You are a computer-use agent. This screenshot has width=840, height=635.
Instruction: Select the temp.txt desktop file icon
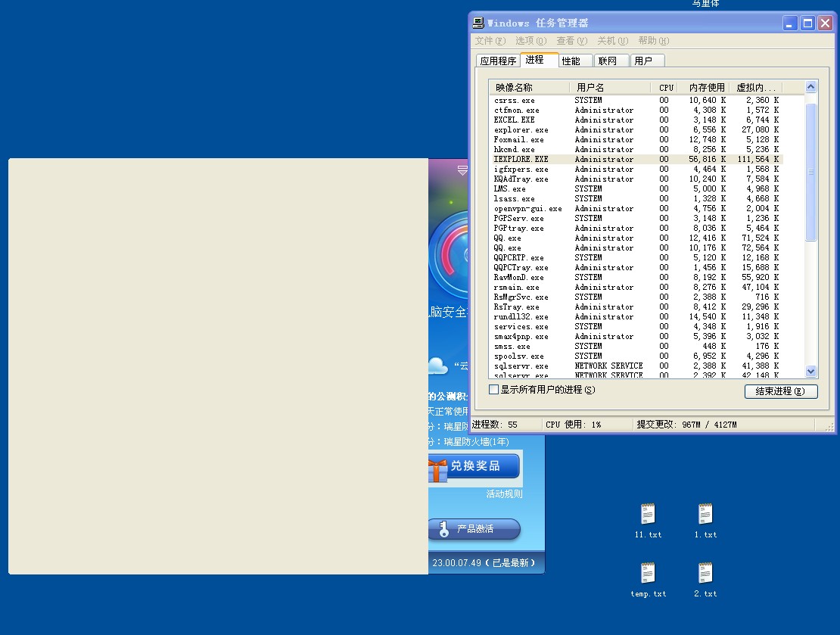point(648,573)
